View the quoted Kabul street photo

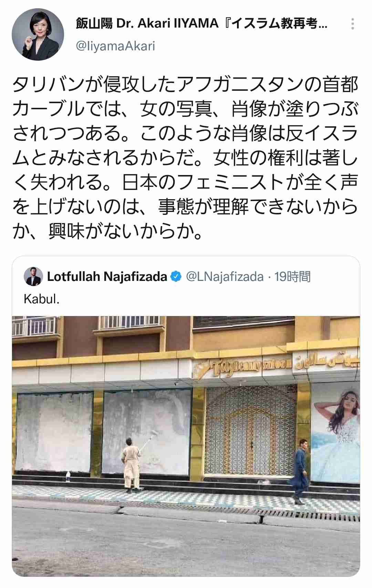pos(186,446)
